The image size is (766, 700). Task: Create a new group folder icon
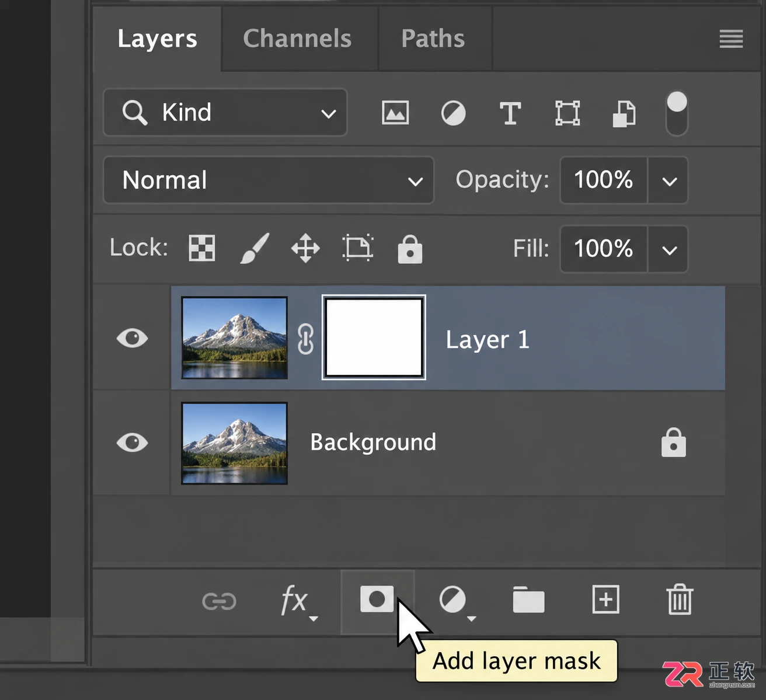coord(528,600)
